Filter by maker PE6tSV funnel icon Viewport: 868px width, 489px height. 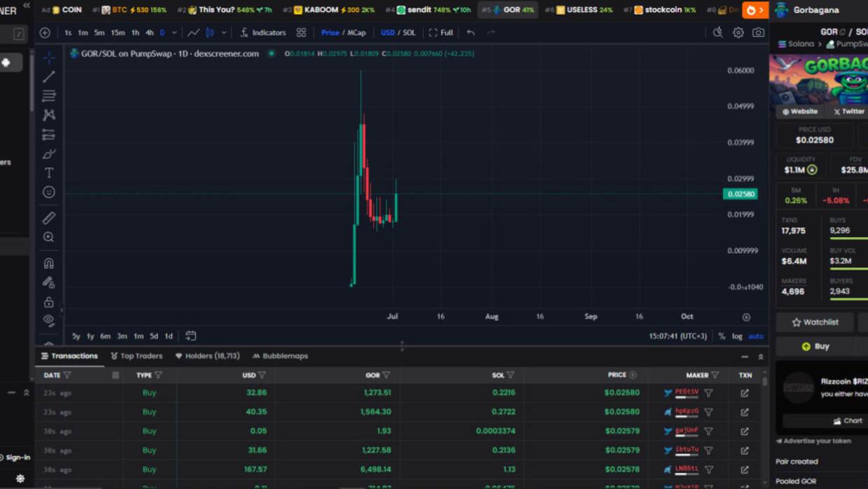click(x=708, y=393)
